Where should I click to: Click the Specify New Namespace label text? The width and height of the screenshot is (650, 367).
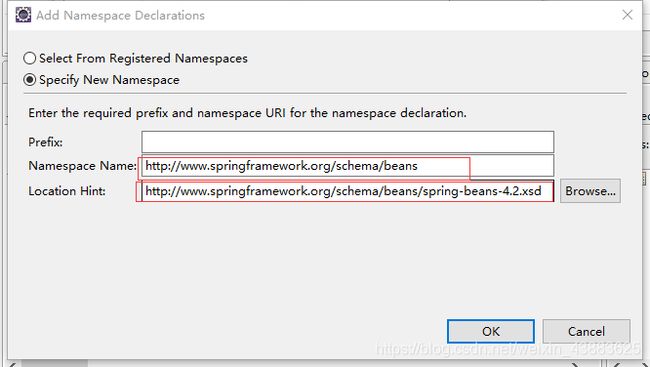(109, 80)
